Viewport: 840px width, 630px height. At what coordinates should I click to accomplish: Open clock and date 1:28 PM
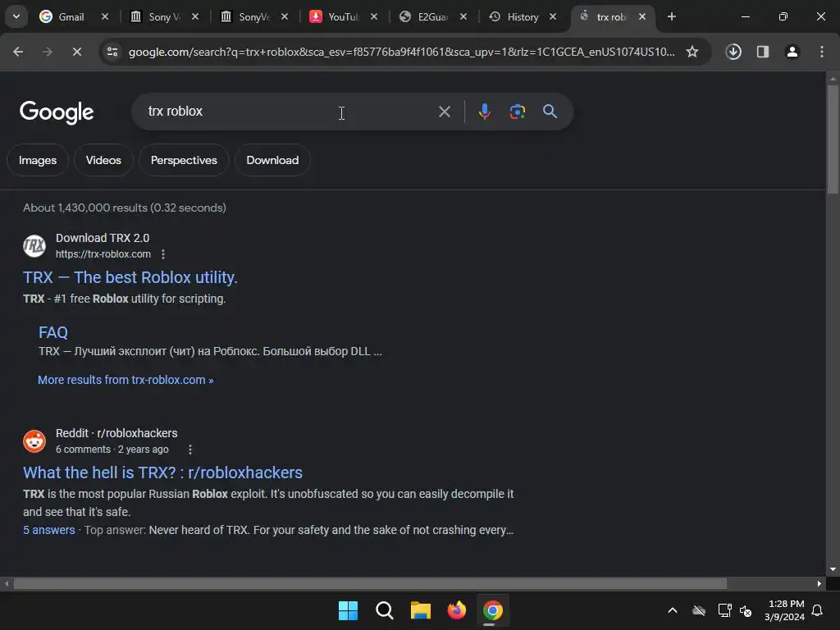(785, 610)
